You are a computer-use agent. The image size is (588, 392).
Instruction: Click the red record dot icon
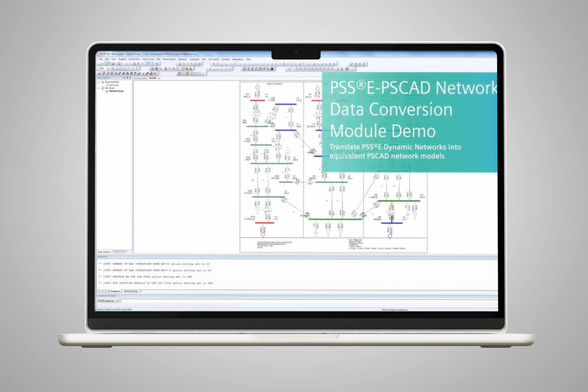coord(210,69)
